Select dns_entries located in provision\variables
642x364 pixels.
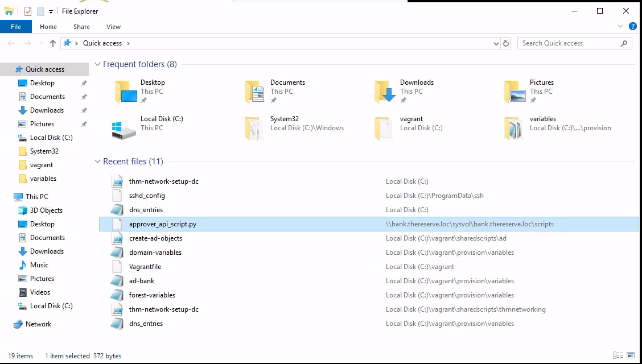(368, 324)
